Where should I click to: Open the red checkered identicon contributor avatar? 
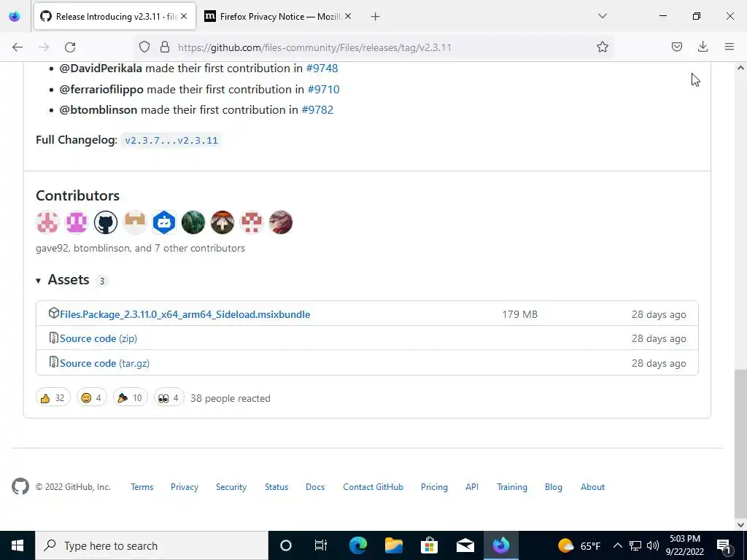click(x=252, y=222)
